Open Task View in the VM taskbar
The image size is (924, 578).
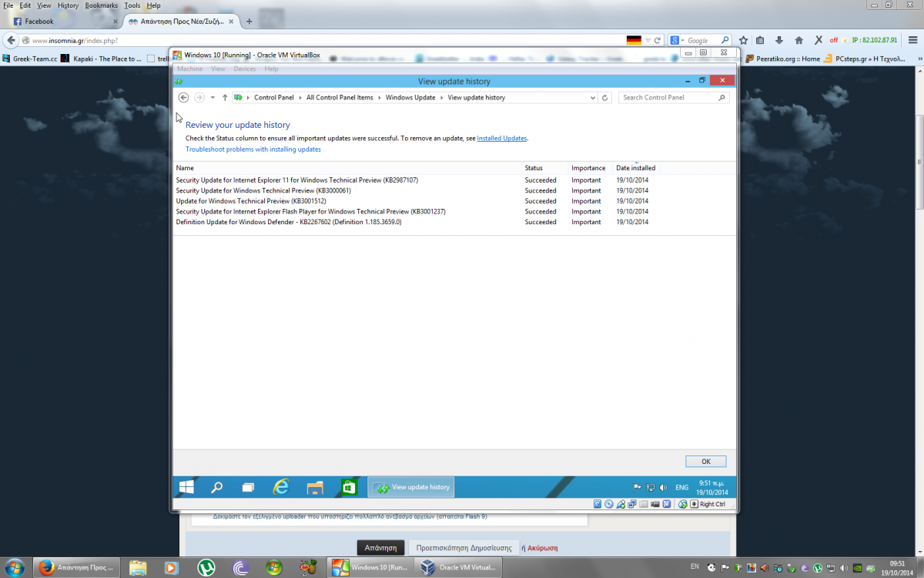click(x=248, y=487)
